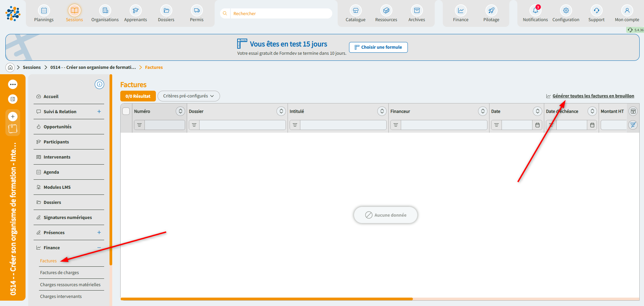Open the Catalogue icon in top bar
This screenshot has width=644, height=306.
pos(355,11)
